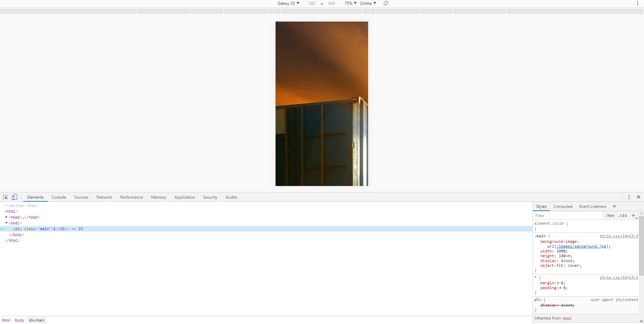Click the element.style rule
Viewport: 644px width, 324px height.
pos(551,223)
